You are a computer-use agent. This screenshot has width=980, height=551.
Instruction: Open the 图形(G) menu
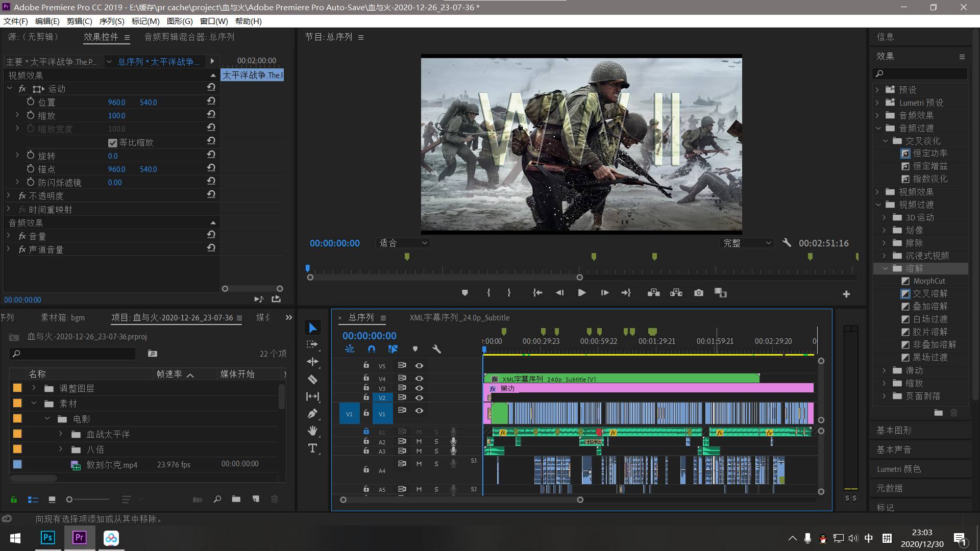coord(180,21)
